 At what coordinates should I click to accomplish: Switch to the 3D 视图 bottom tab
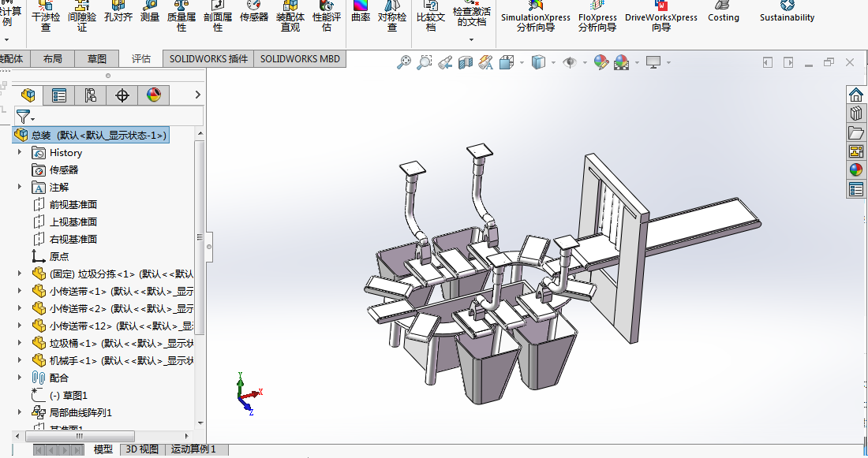[x=142, y=449]
